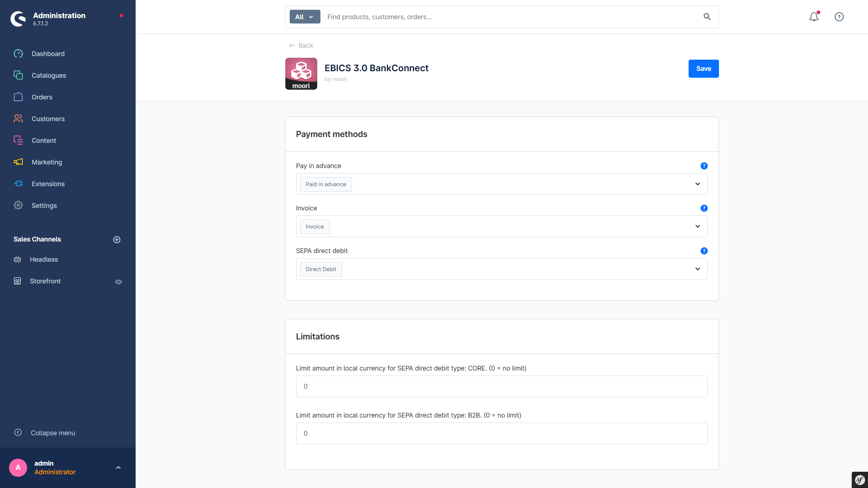Click the moori plugin logo
Viewport: 868px width, 488px height.
[301, 74]
